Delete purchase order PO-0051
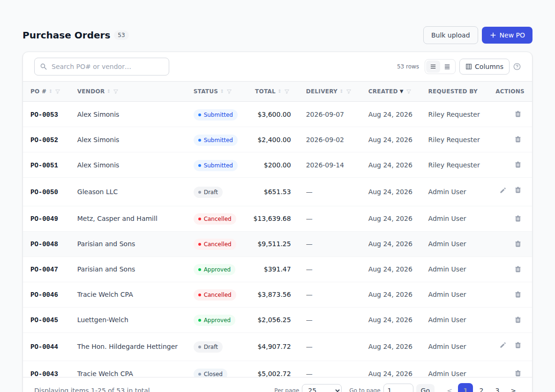The width and height of the screenshot is (555, 392). pos(518,165)
